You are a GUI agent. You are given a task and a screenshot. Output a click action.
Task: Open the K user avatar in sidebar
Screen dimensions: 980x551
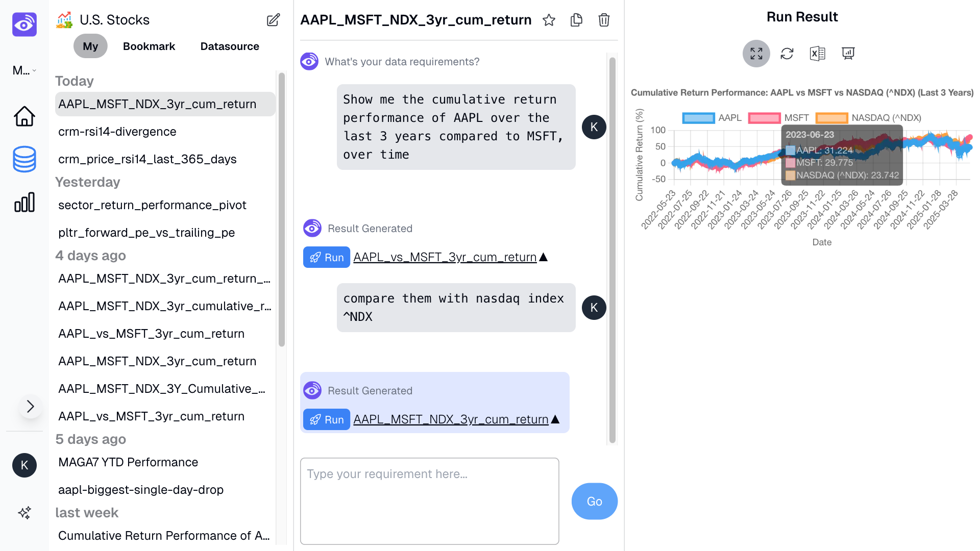(x=24, y=465)
